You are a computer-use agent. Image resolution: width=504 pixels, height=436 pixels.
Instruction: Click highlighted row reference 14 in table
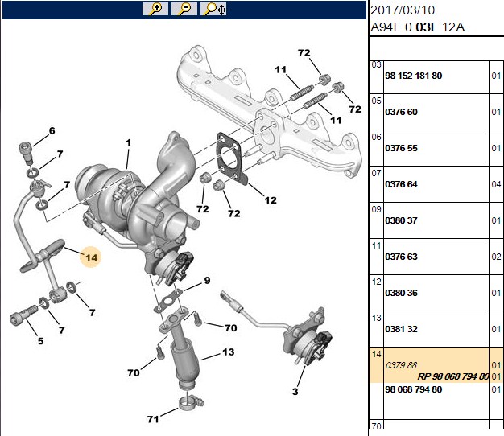coord(376,354)
